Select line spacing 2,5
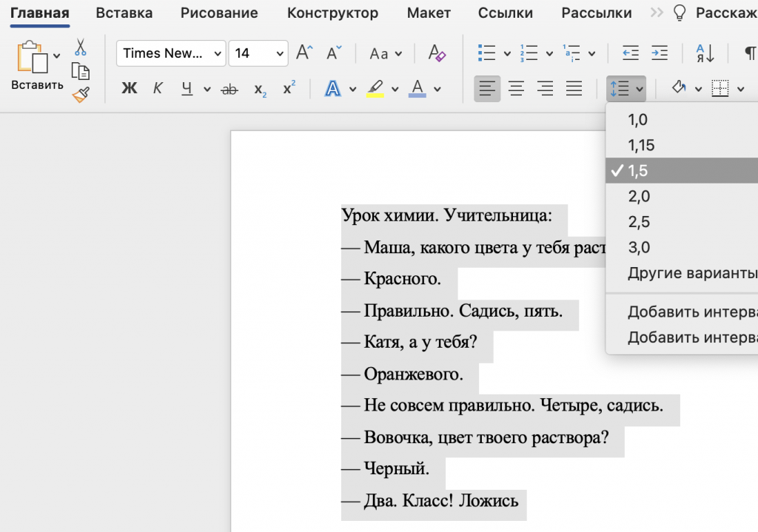Image resolution: width=758 pixels, height=532 pixels. 682,222
